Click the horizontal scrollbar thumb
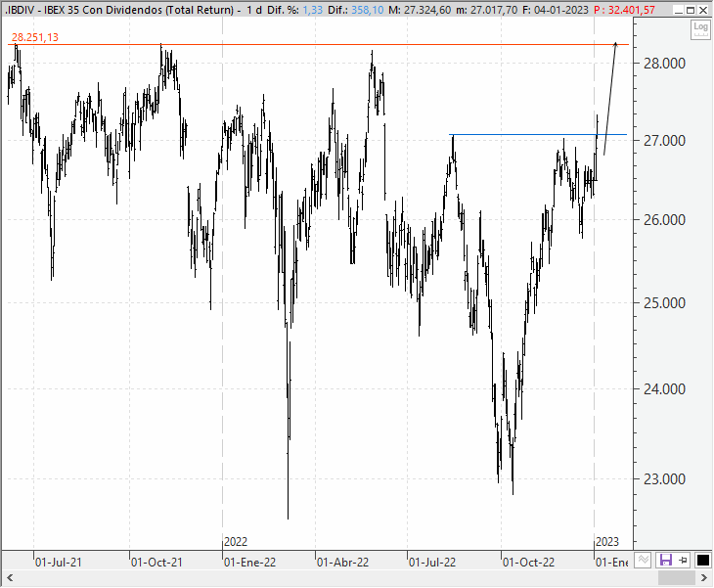Viewport: 714px width, 588px height. coord(677,578)
